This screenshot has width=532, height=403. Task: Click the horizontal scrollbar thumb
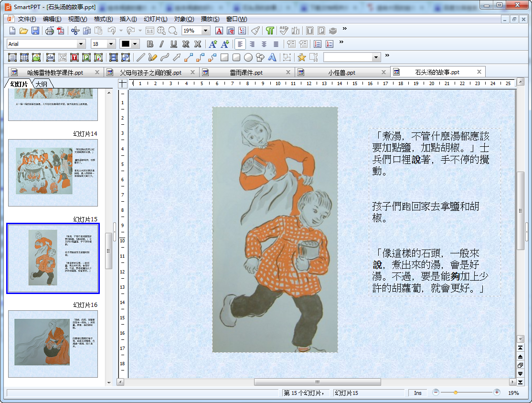(x=317, y=382)
